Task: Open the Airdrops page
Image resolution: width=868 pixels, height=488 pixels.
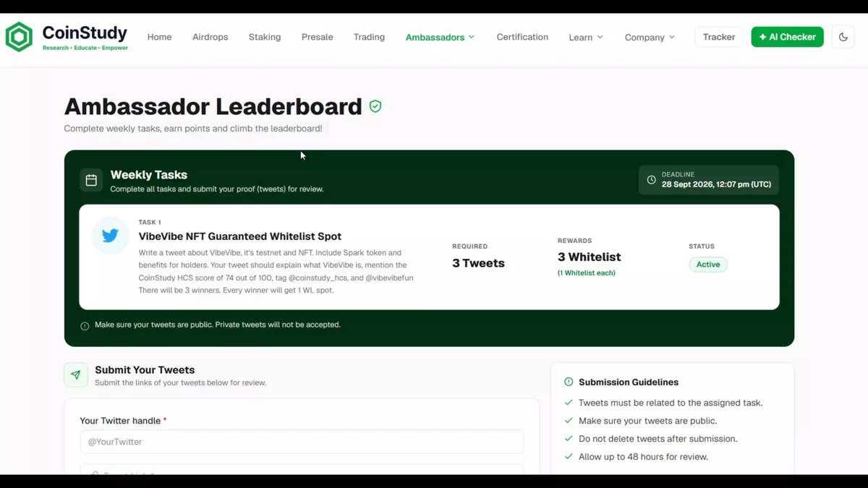Action: pyautogui.click(x=210, y=37)
